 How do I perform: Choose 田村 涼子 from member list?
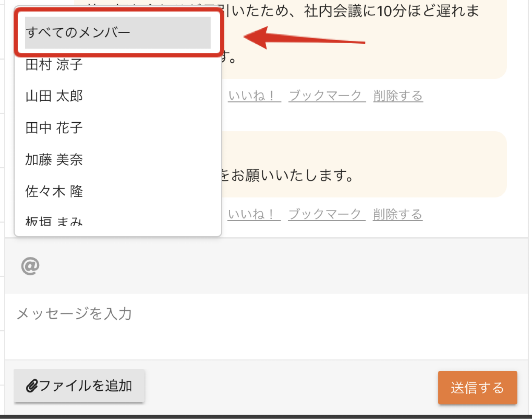[x=118, y=65]
